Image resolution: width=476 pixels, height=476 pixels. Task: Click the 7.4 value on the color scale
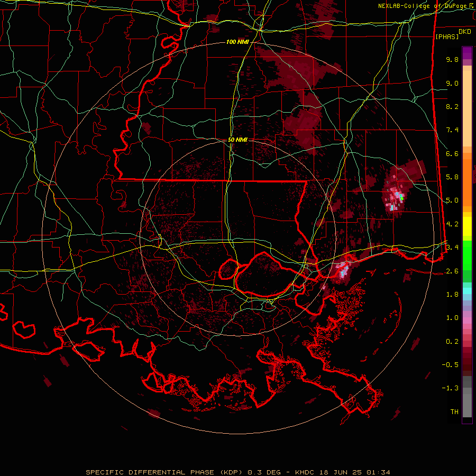point(452,130)
